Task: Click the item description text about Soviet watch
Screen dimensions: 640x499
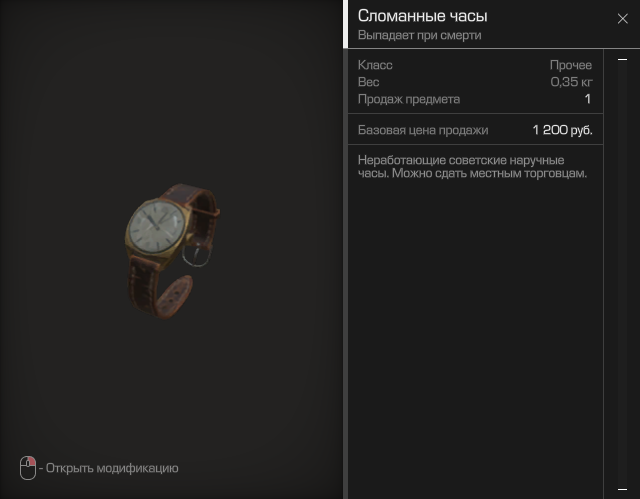Action: [x=472, y=166]
